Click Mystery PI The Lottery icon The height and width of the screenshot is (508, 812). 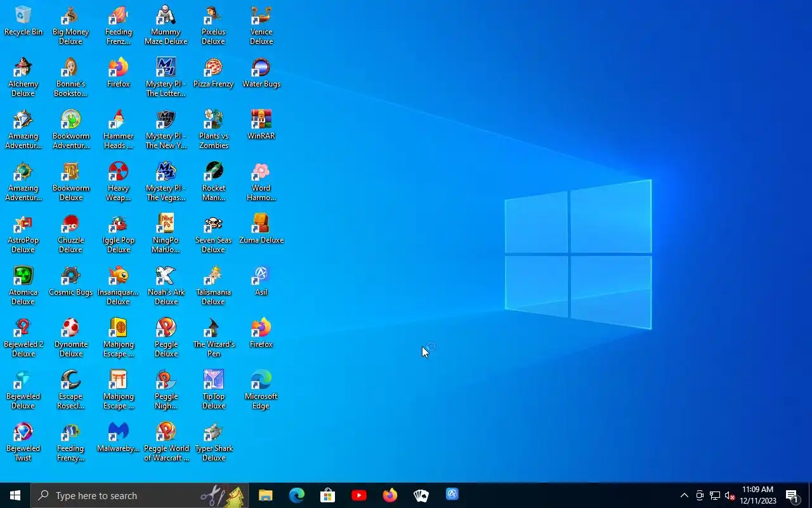pyautogui.click(x=166, y=77)
